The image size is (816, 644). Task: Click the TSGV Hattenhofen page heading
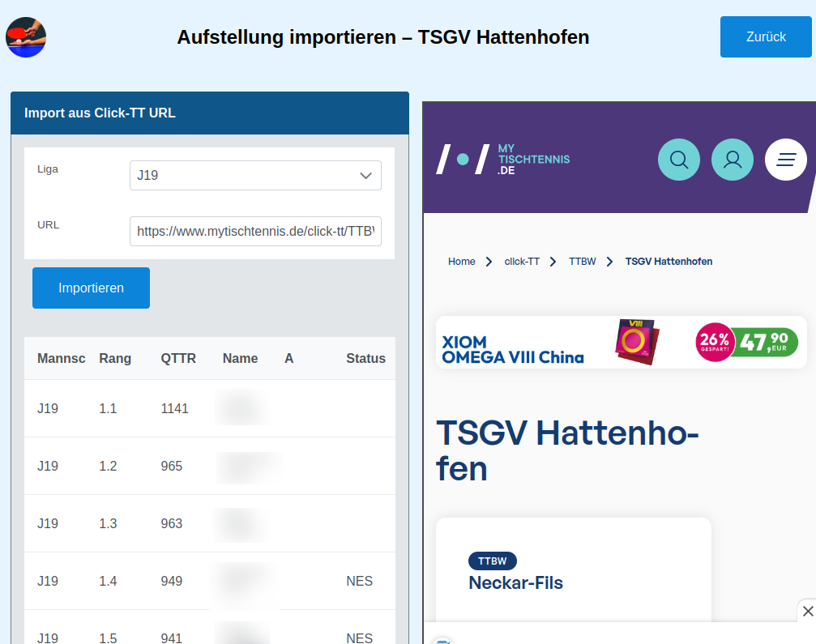pyautogui.click(x=567, y=450)
